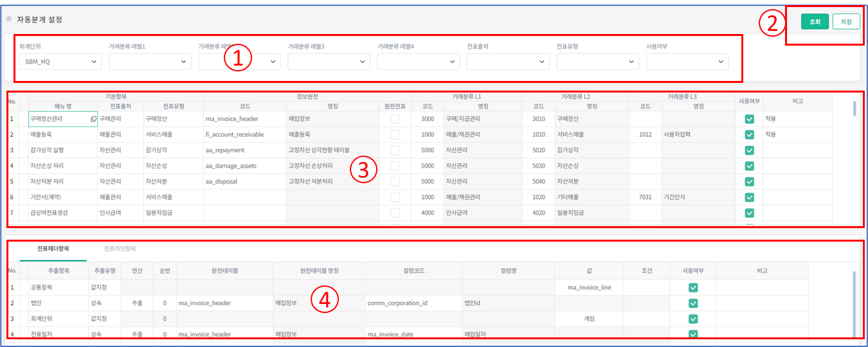Uncheck 사용여부 for the 구매정산관리 row
Image resolution: width=868 pixels, height=347 pixels.
pos(749,120)
